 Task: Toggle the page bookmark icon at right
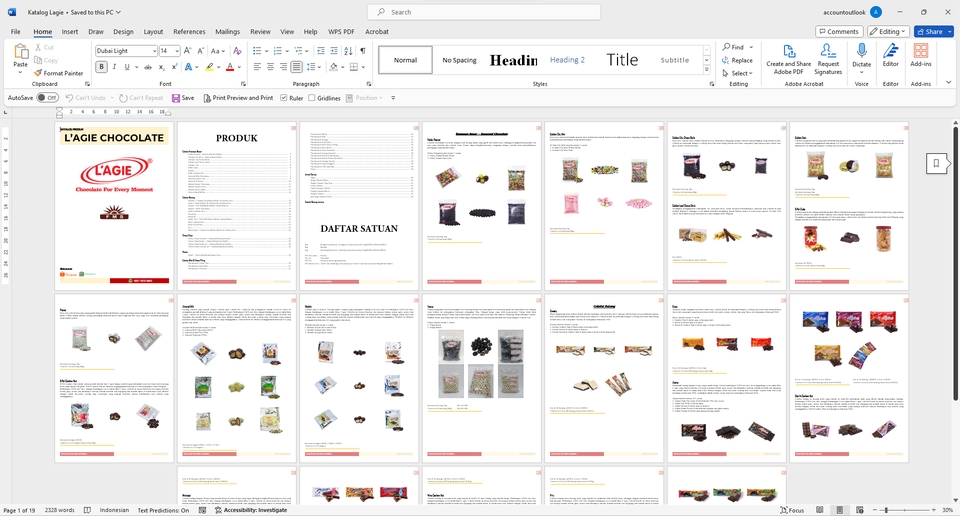(936, 163)
